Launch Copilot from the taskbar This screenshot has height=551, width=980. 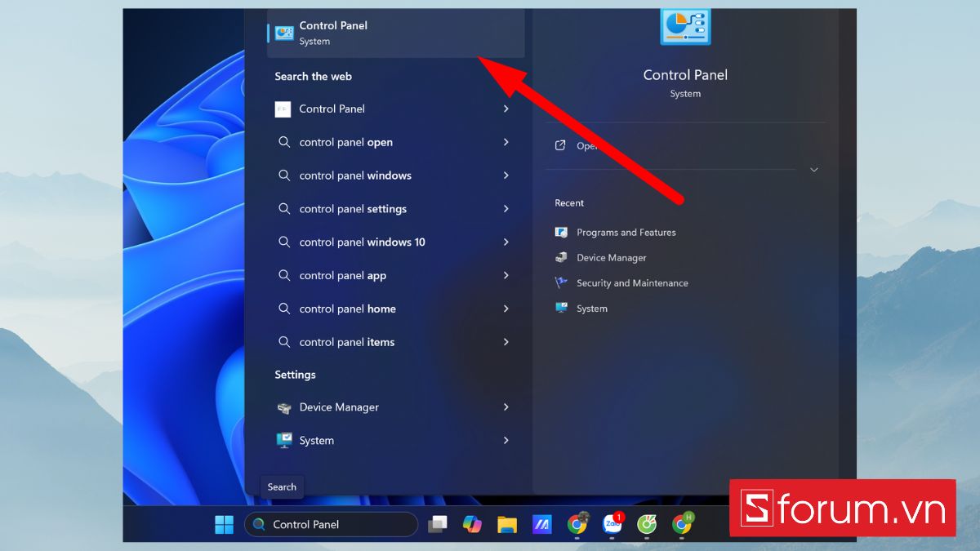tap(472, 525)
